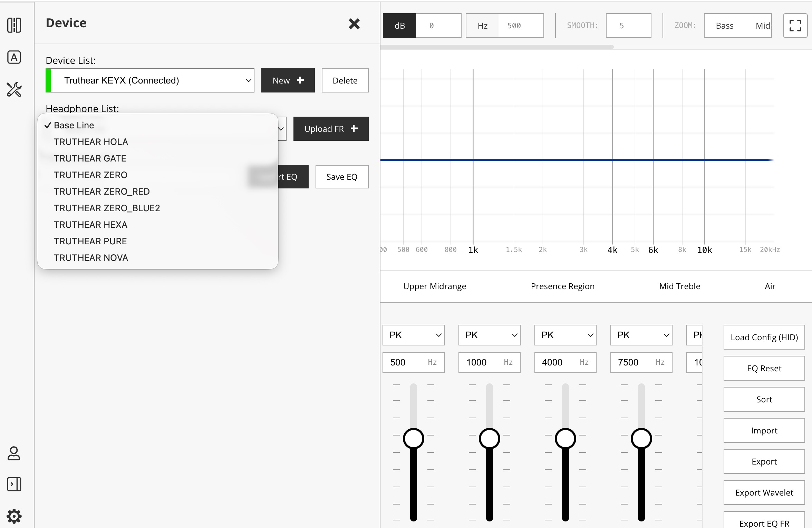Select TRUTHEAR NOVA headphone entry
This screenshot has height=528, width=812.
pos(90,257)
